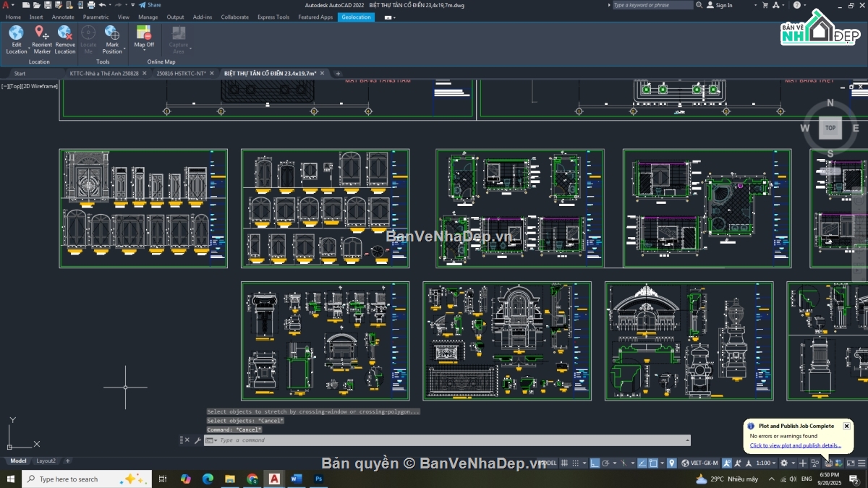Viewport: 868px width, 488px height.
Task: Click the Undo arrow in quick access toolbar
Action: point(102,5)
